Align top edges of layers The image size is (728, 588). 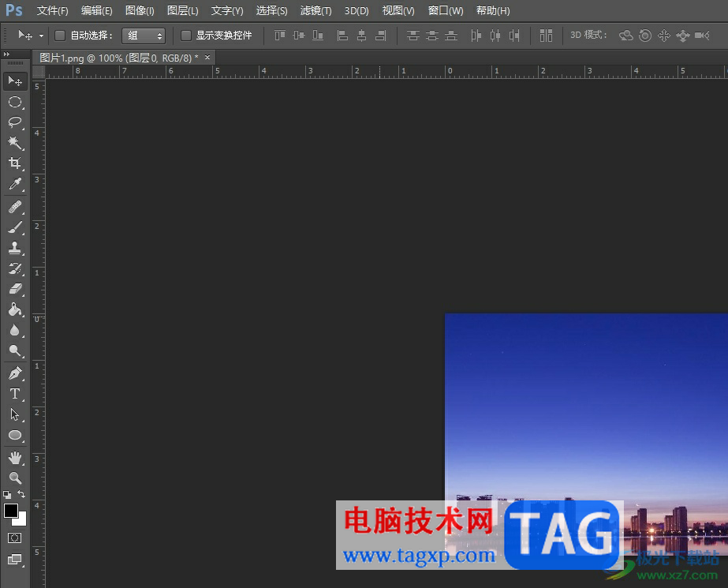tap(279, 36)
